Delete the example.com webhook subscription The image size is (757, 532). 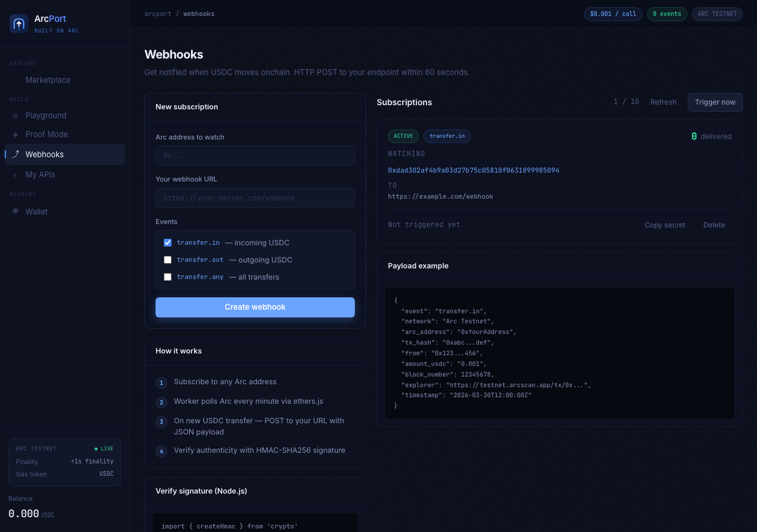point(714,225)
